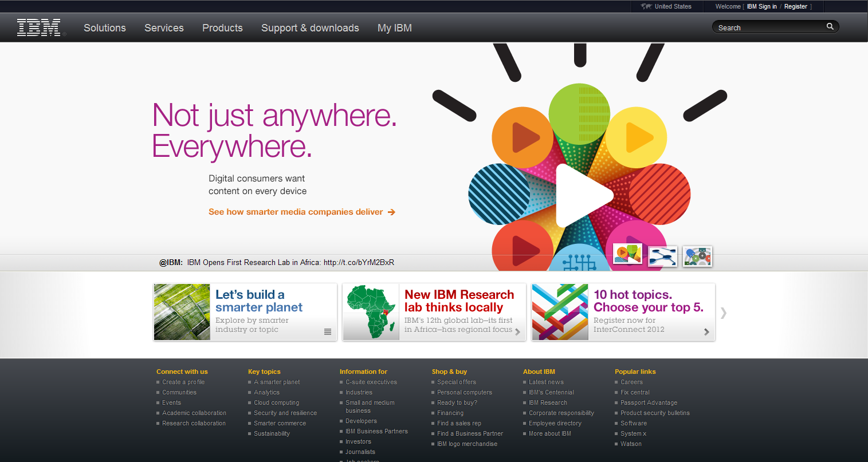Click the next chevron beside the cards

pyautogui.click(x=724, y=313)
